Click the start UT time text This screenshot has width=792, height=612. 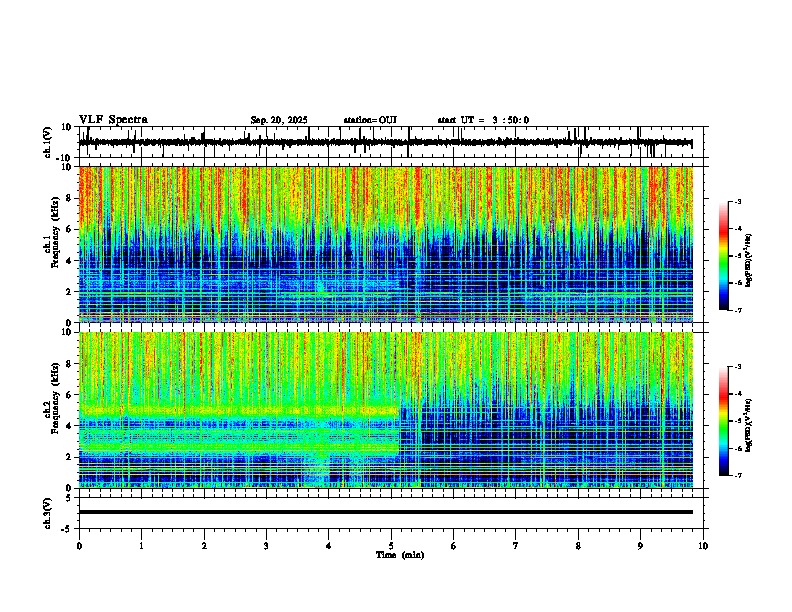pos(483,120)
